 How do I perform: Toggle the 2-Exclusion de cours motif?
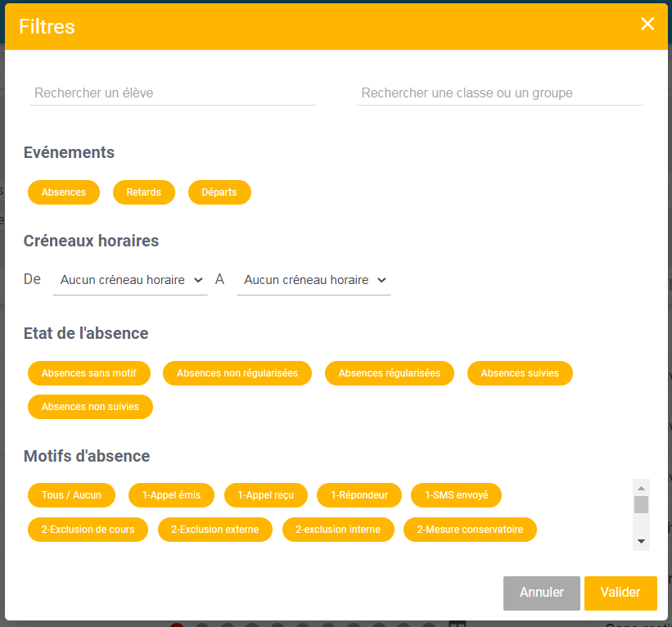(x=88, y=530)
